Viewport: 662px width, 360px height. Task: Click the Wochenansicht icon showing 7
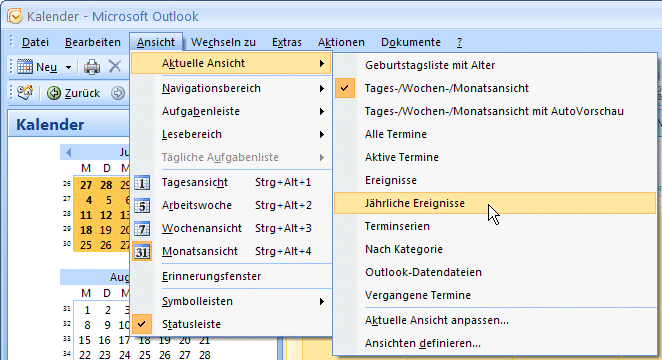[142, 228]
